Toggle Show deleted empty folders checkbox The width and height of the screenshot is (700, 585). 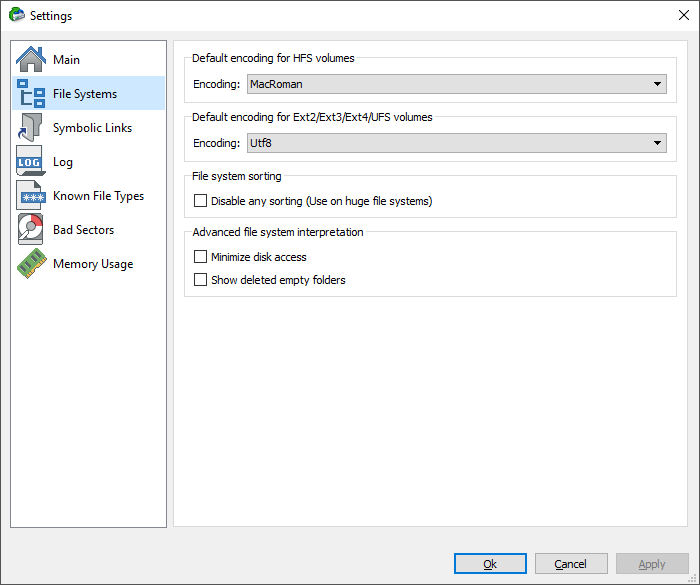pos(200,280)
